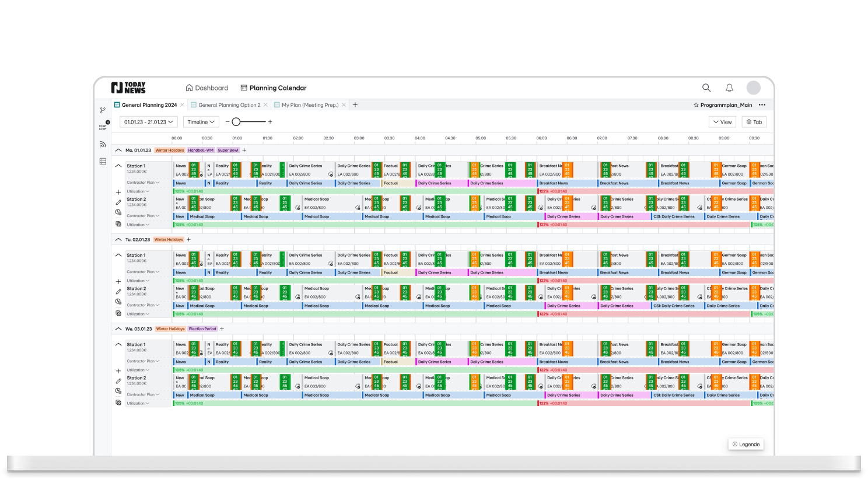Favorite Programmplan_Main with the star
Image resolution: width=868 pixels, height=479 pixels.
pos(696,105)
